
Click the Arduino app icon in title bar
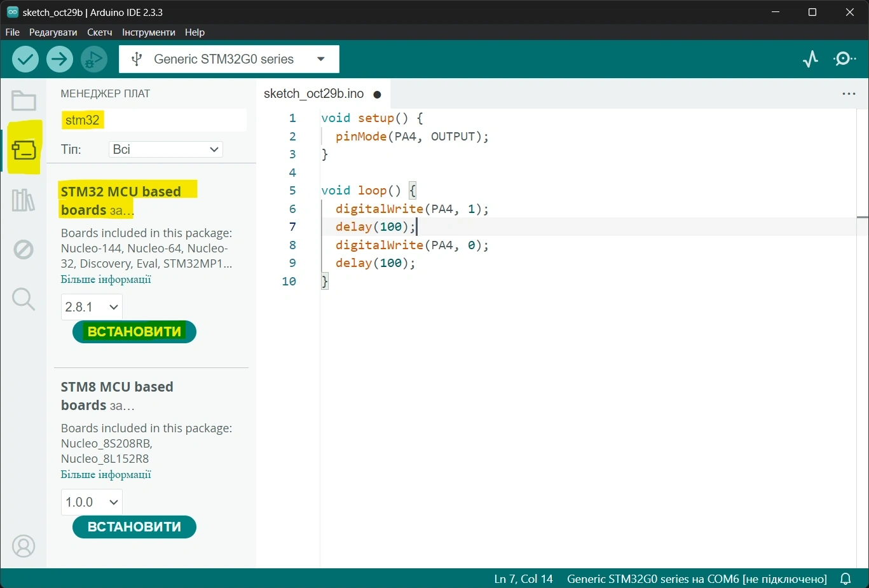13,12
